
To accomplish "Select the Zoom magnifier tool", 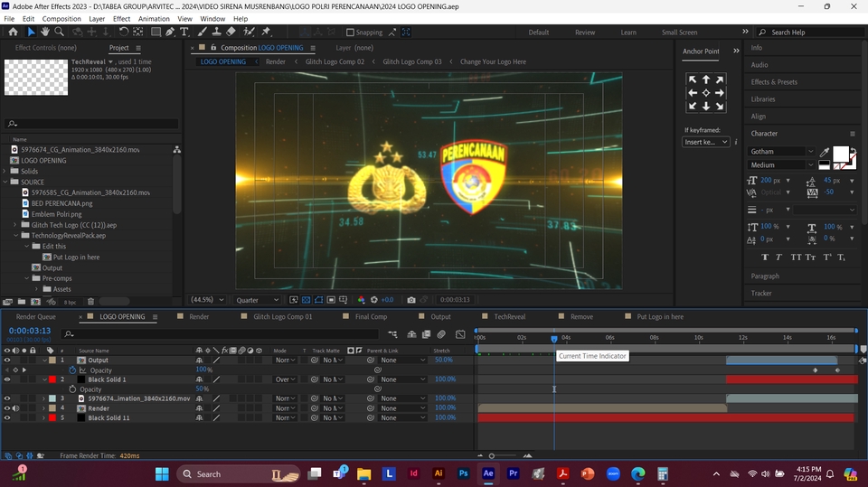I will pos(59,33).
